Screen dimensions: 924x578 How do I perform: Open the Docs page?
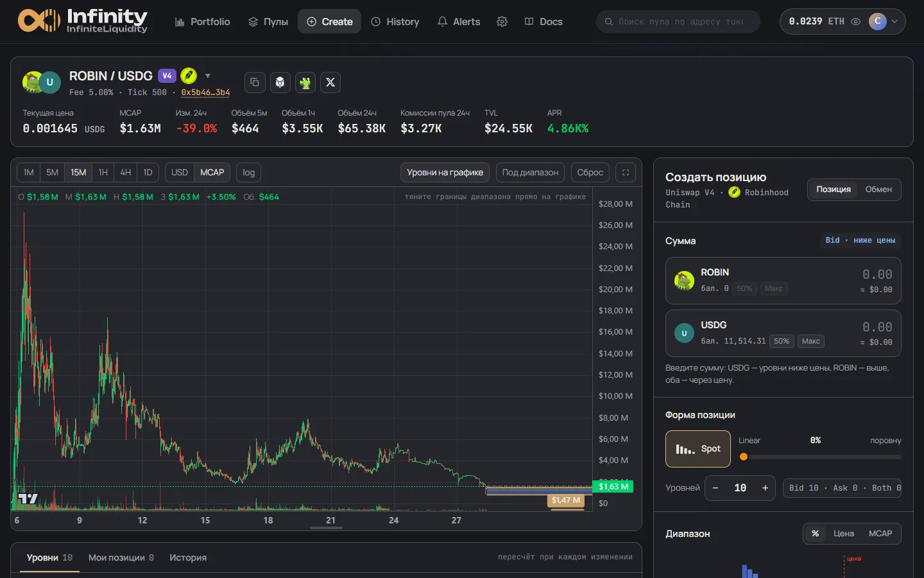(543, 22)
